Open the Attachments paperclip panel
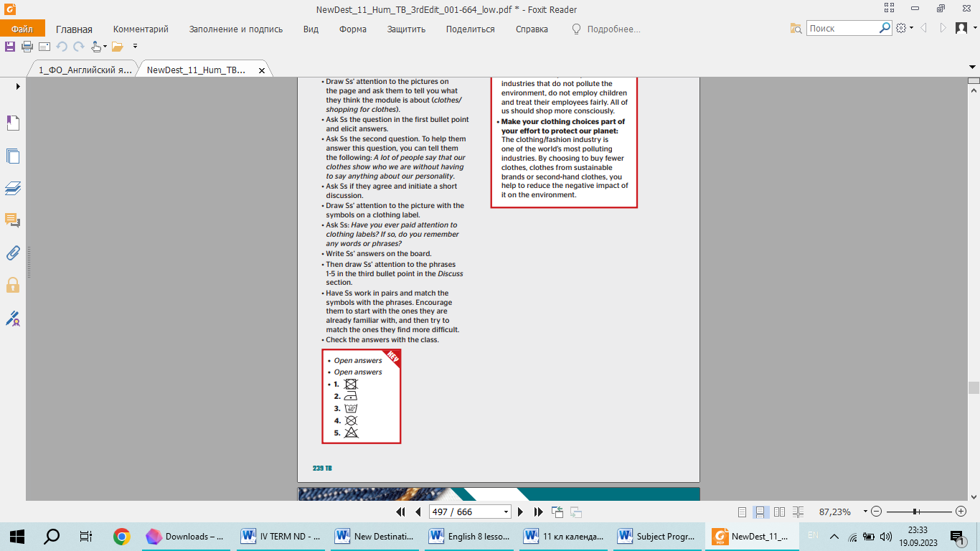This screenshot has width=980, height=551. pyautogui.click(x=13, y=253)
